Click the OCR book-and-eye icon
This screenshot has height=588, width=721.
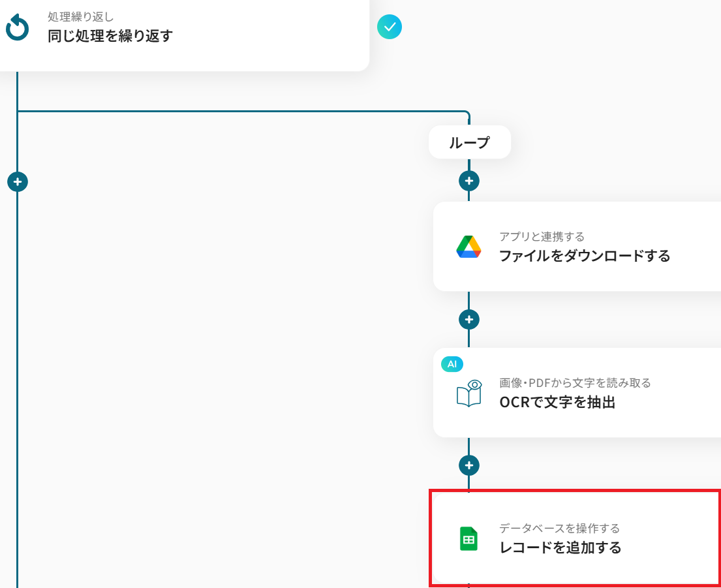(x=469, y=393)
